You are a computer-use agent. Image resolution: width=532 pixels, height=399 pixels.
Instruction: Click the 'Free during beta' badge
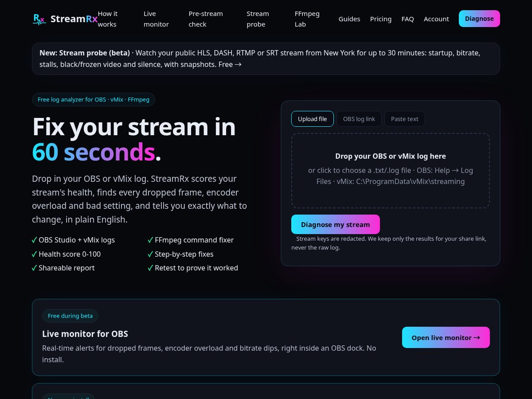coord(70,316)
